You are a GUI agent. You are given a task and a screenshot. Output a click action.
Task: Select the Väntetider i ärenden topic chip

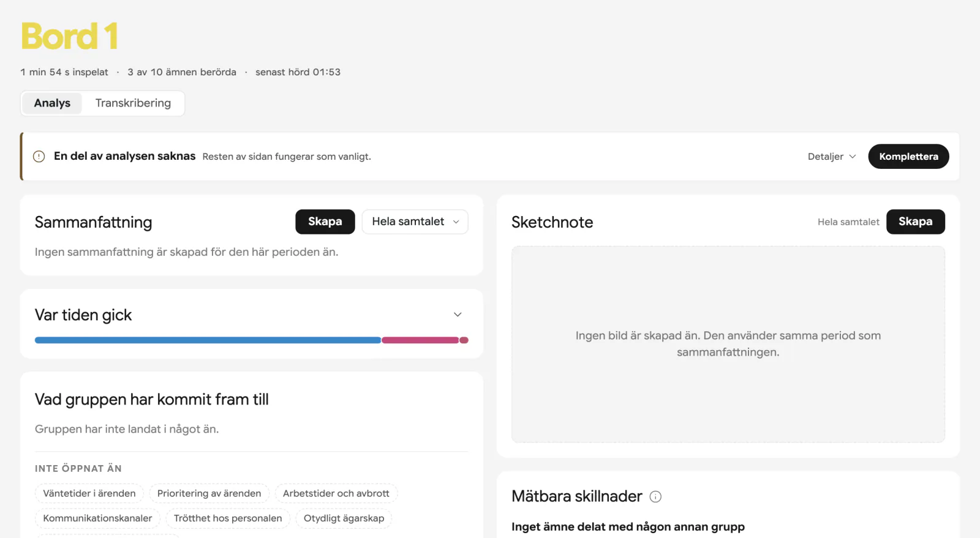[89, 493]
